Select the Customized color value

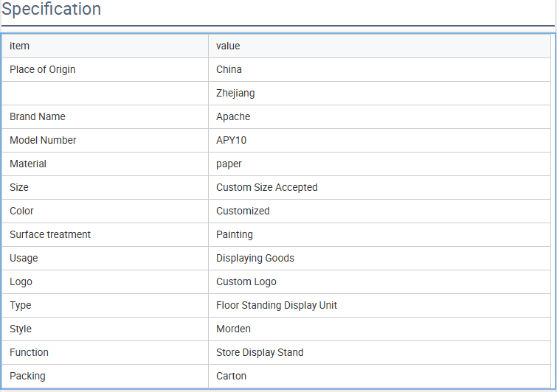243,211
